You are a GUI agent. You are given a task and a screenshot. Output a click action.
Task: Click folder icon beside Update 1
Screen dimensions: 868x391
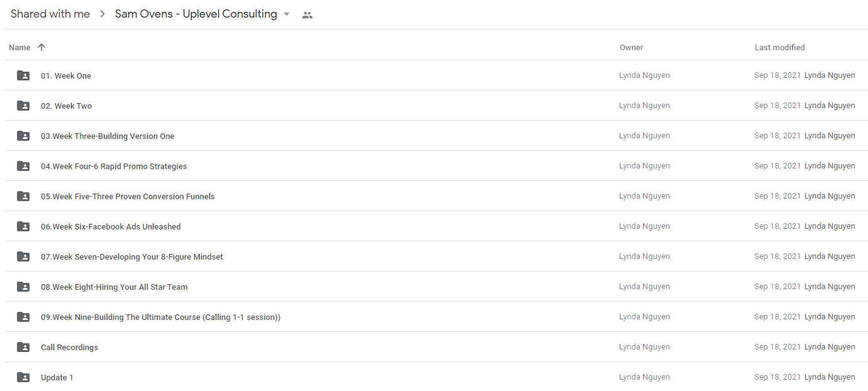[23, 377]
